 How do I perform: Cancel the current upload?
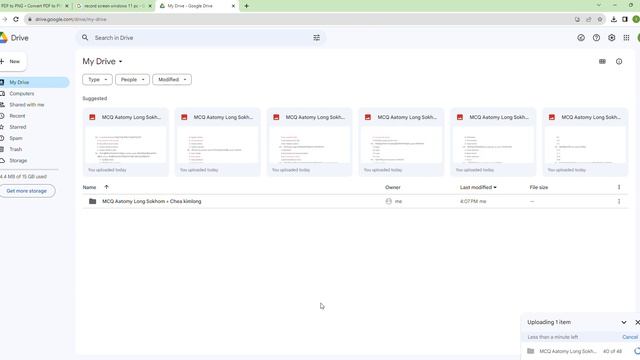pyautogui.click(x=630, y=337)
